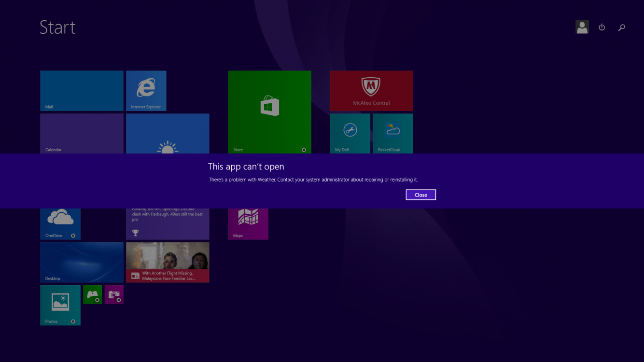Open the green Store tile
This screenshot has width=644, height=362.
(270, 112)
